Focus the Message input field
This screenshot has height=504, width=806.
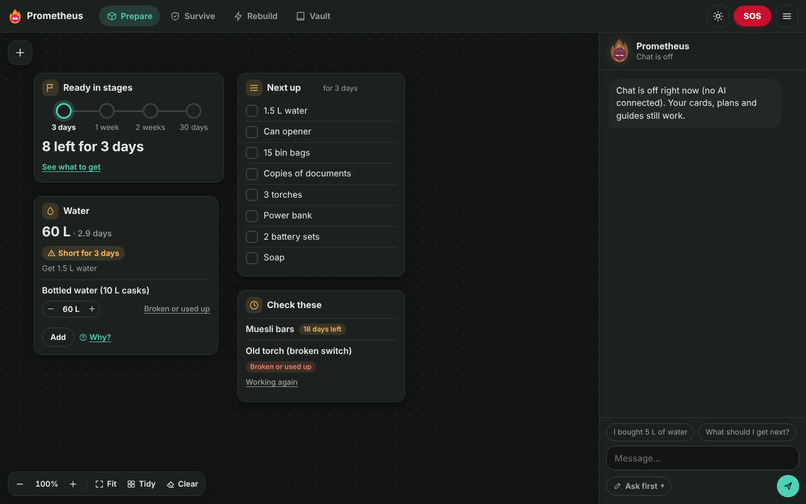click(702, 458)
